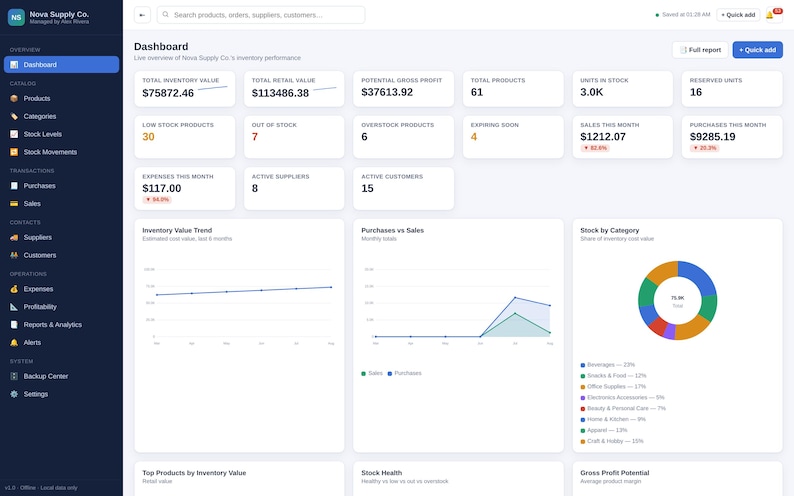This screenshot has height=496, width=794.
Task: Open Products from the sidebar
Action: 61,99
